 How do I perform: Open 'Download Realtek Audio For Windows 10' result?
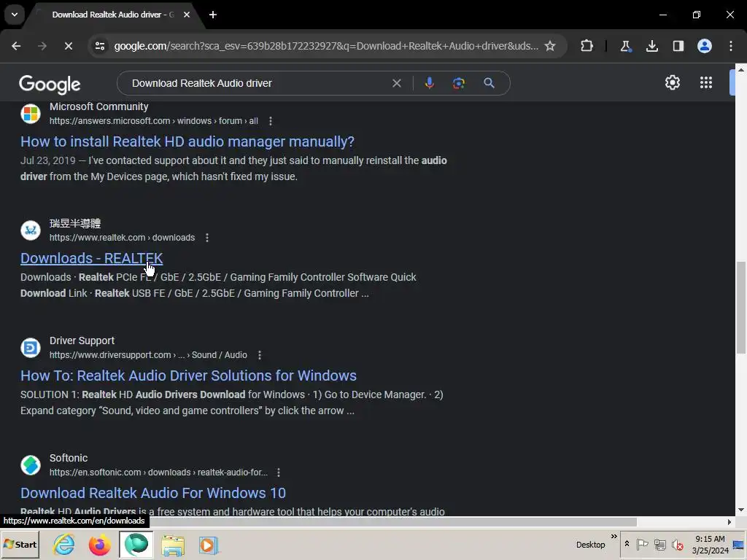coord(153,493)
